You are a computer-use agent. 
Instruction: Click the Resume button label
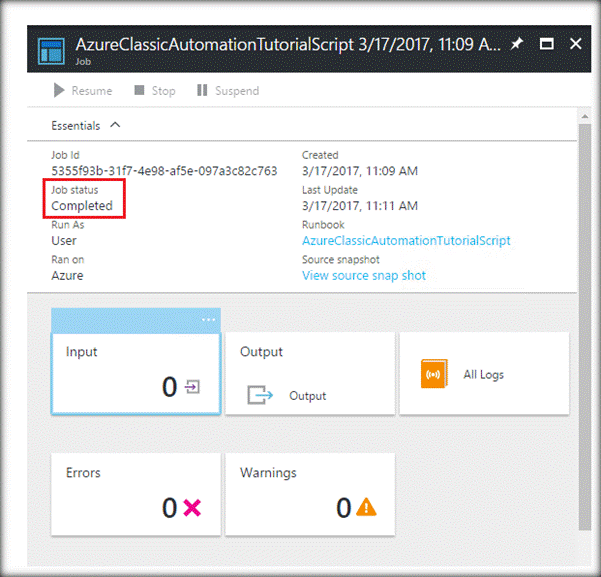coord(92,91)
